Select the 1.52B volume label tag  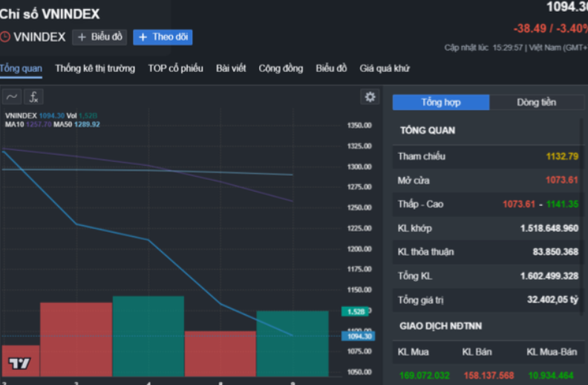click(x=354, y=312)
